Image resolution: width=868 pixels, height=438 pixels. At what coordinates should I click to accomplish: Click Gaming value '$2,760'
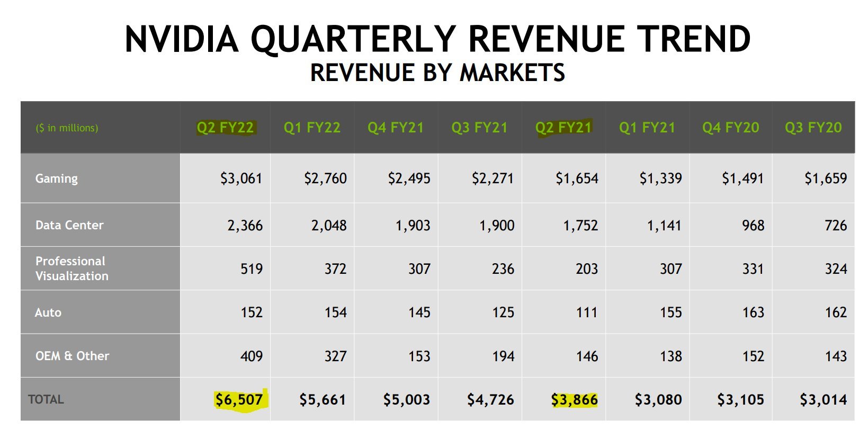point(325,178)
